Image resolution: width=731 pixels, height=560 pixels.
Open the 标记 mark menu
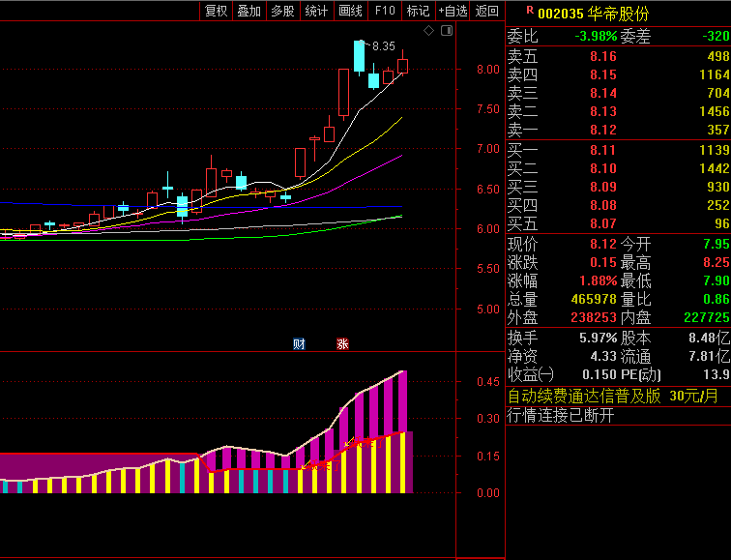[418, 11]
